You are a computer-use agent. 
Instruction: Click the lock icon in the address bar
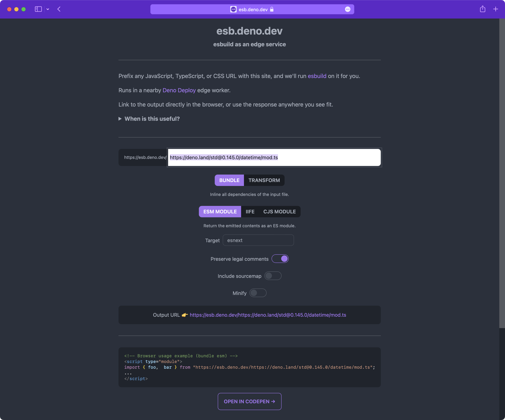272,9
